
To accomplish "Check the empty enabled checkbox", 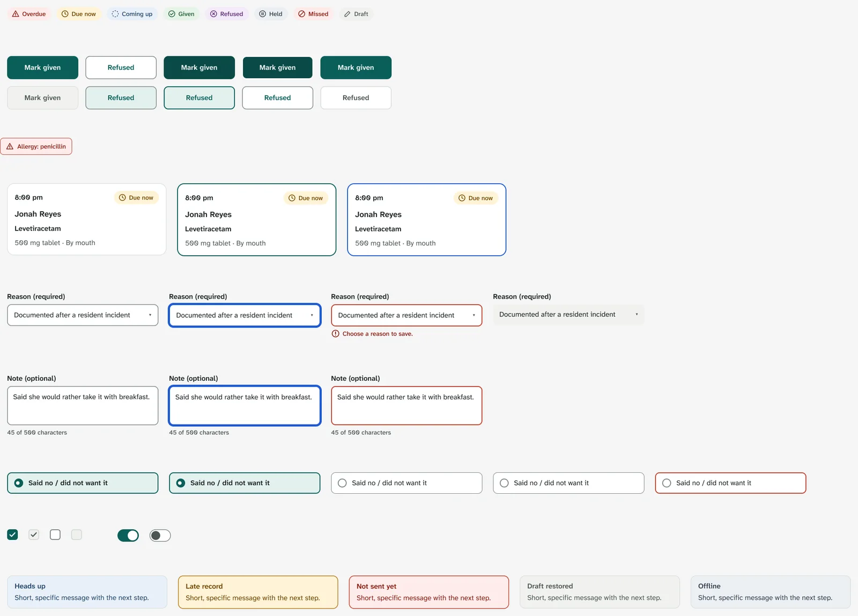I will tap(55, 535).
